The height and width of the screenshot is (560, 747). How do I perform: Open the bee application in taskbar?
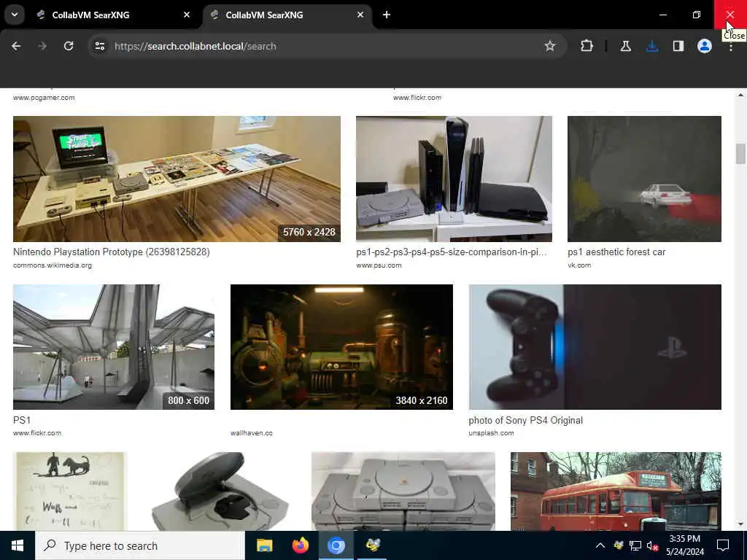[x=373, y=545]
